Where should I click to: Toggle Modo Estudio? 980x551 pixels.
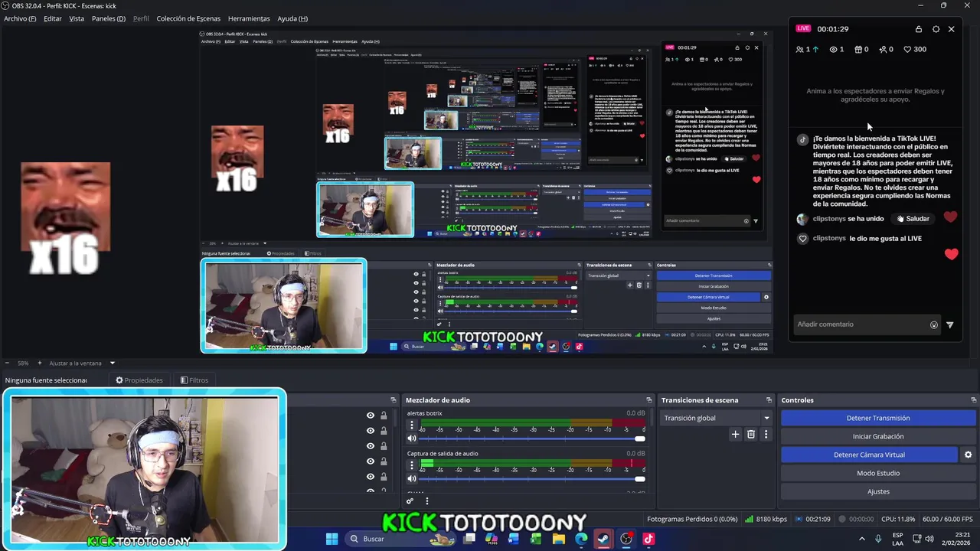tap(878, 473)
